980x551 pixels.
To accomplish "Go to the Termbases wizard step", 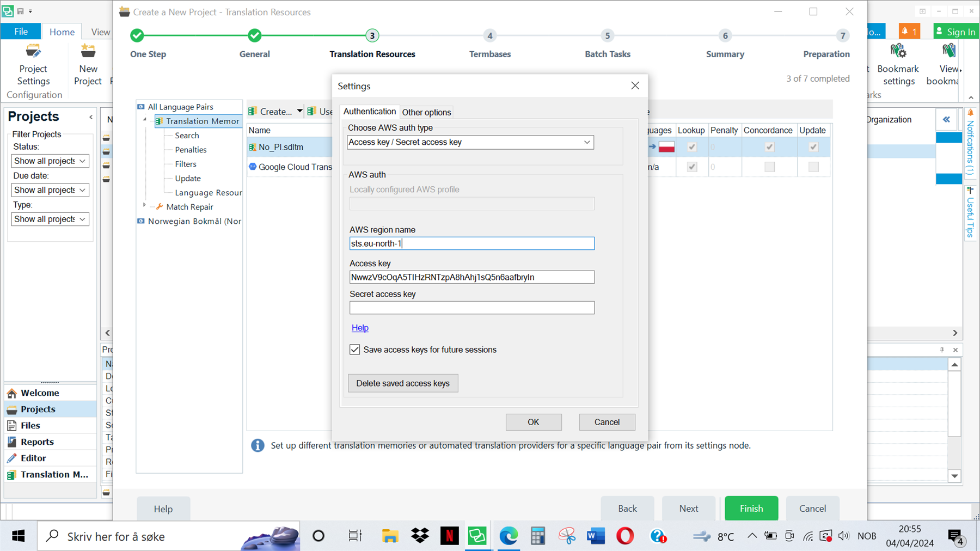I will tap(490, 45).
